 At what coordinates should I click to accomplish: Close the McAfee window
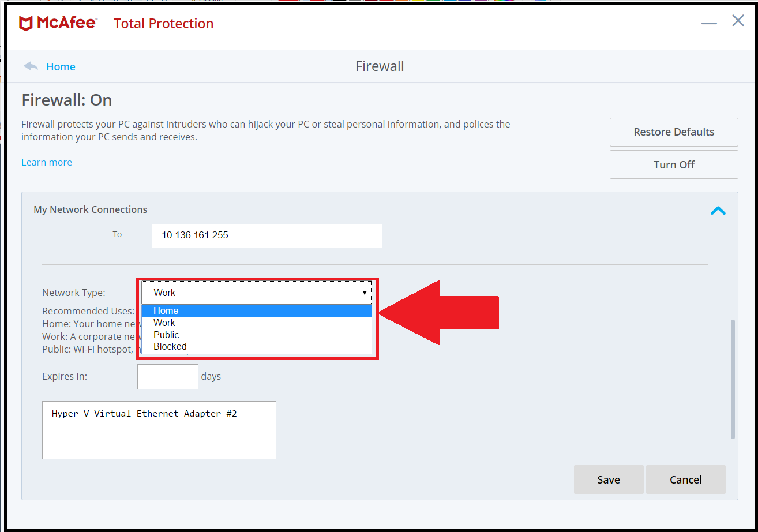[x=738, y=21]
